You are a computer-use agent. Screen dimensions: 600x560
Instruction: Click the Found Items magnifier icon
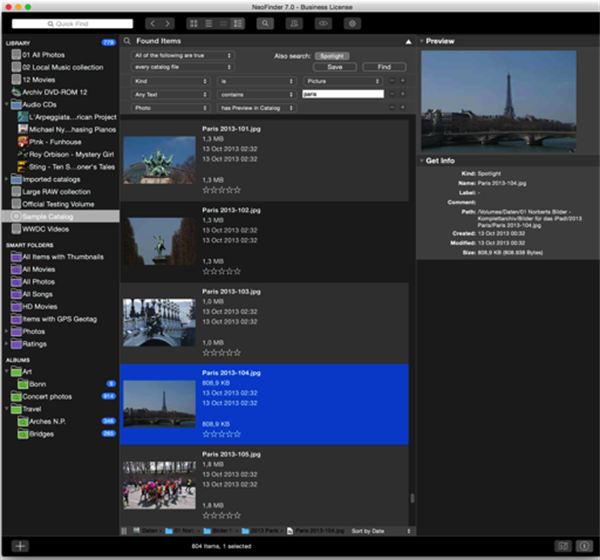[127, 41]
